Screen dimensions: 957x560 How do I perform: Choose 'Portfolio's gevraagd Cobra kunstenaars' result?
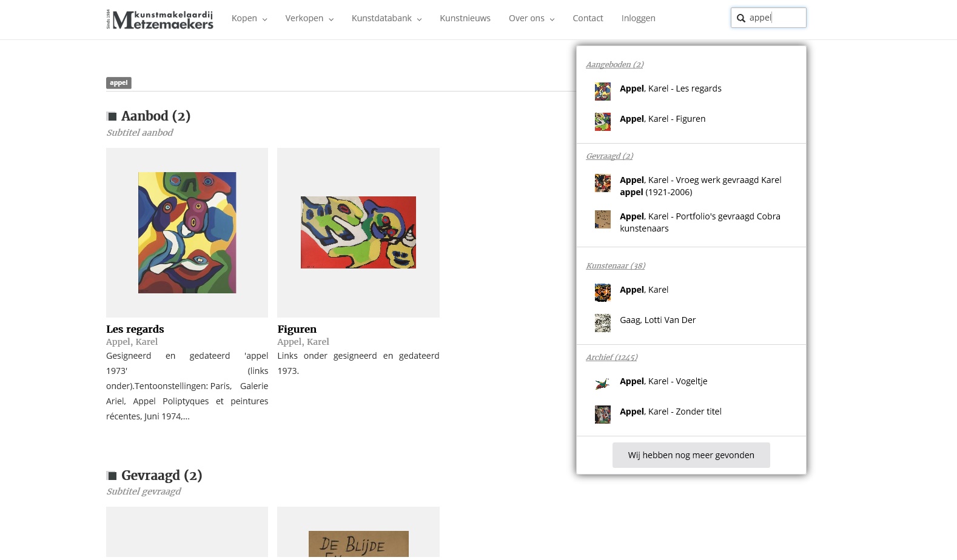tap(700, 222)
